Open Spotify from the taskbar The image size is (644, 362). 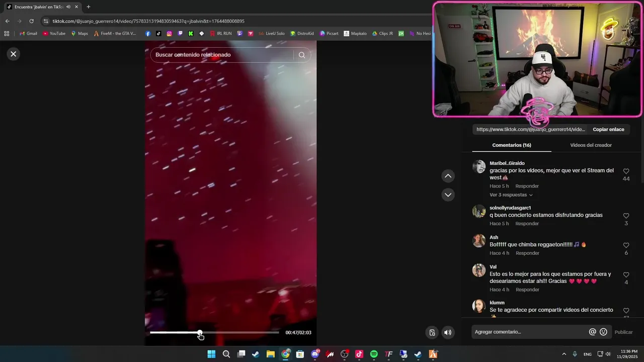coord(374,354)
